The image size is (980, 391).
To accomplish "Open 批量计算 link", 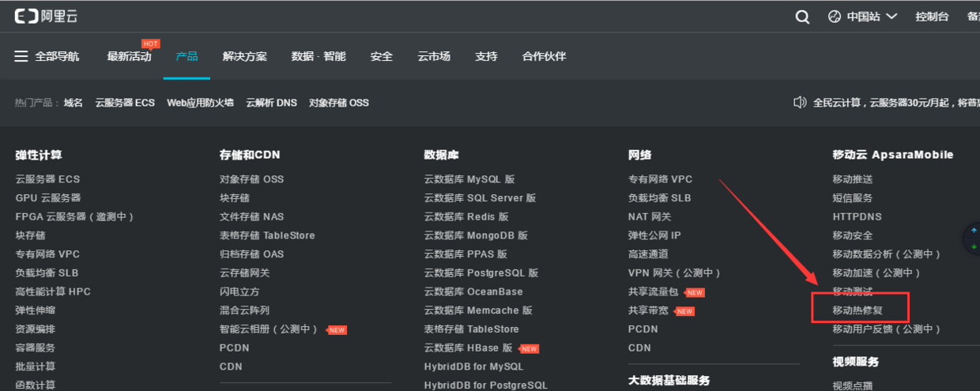I will click(36, 367).
